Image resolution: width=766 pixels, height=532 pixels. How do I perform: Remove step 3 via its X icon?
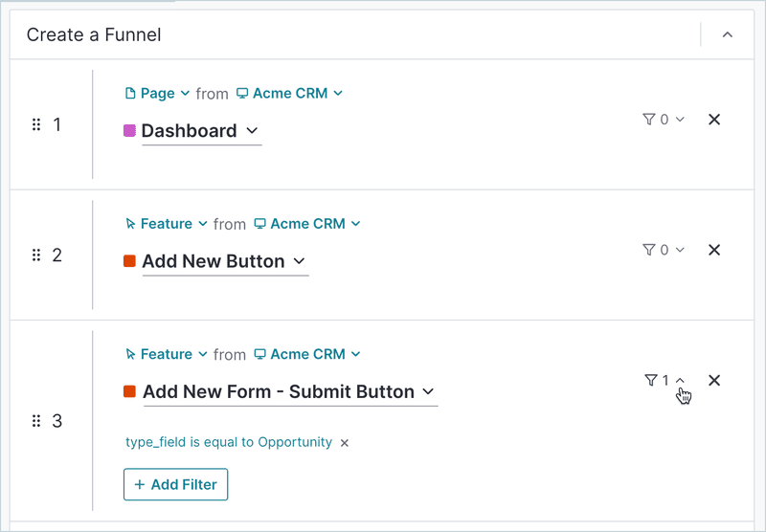click(713, 380)
